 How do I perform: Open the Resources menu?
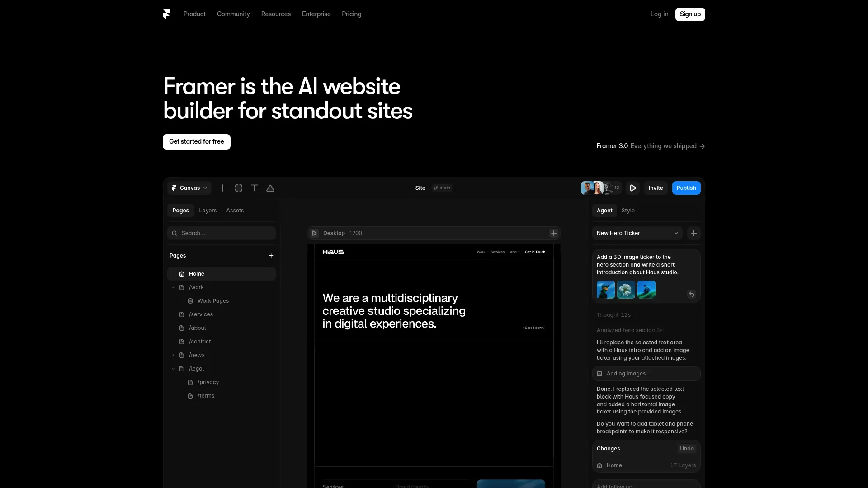276,14
